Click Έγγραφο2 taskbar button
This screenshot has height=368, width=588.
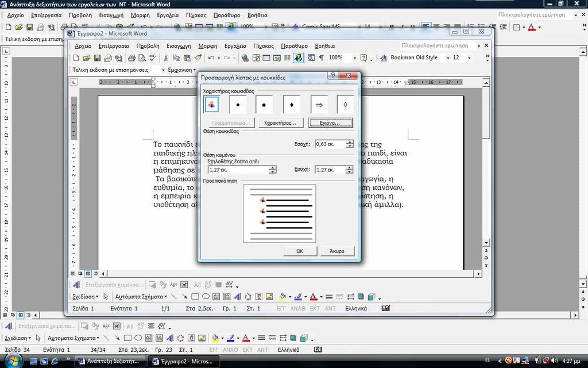click(183, 361)
